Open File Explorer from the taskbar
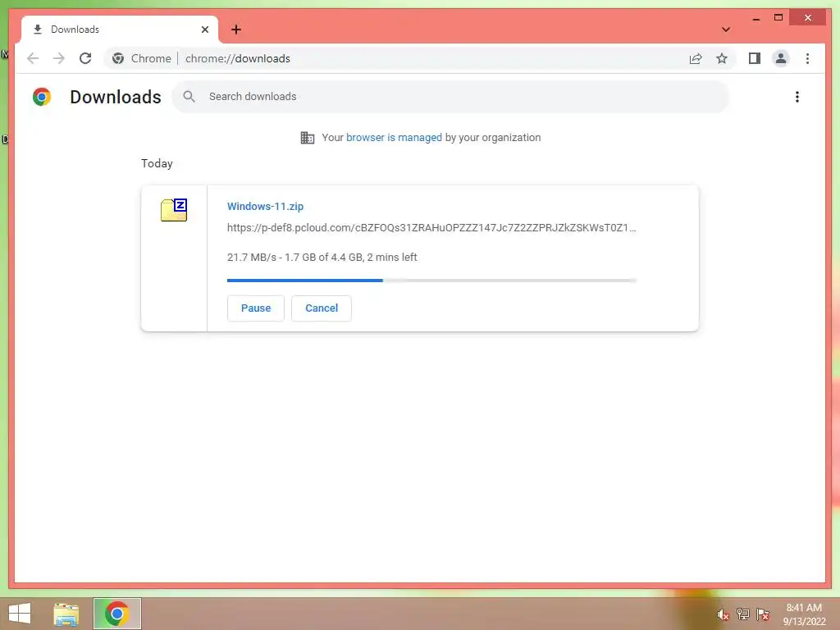Screen dimensions: 840x630 point(66,614)
